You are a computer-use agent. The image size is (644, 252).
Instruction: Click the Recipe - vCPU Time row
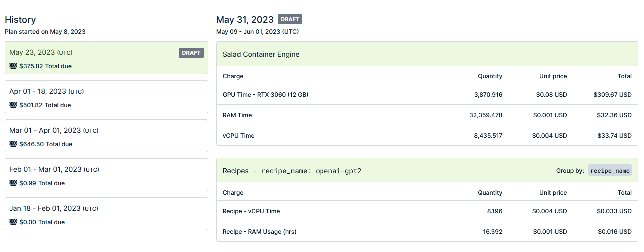(x=427, y=211)
